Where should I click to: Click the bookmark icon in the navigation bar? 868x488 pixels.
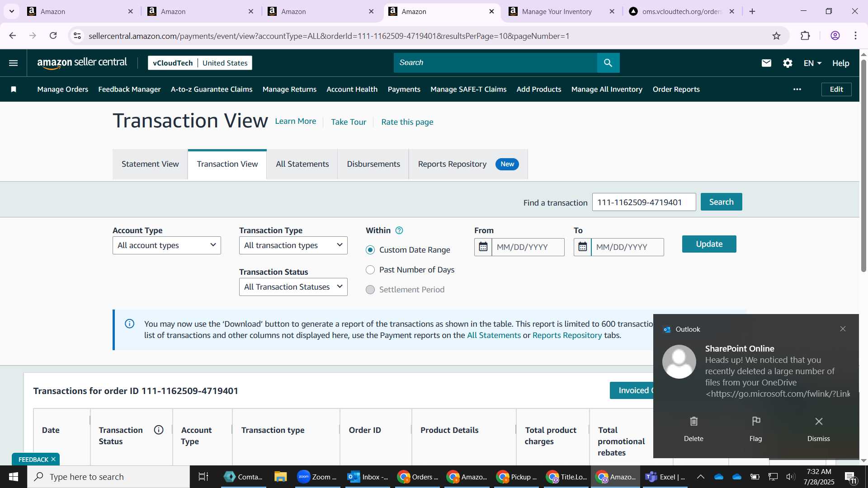[x=14, y=89]
